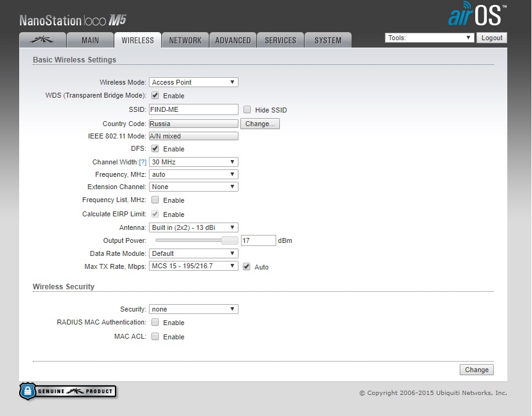This screenshot has width=532, height=416.
Task: Enable RADIUS MAC Authentication checkbox
Action: point(155,322)
